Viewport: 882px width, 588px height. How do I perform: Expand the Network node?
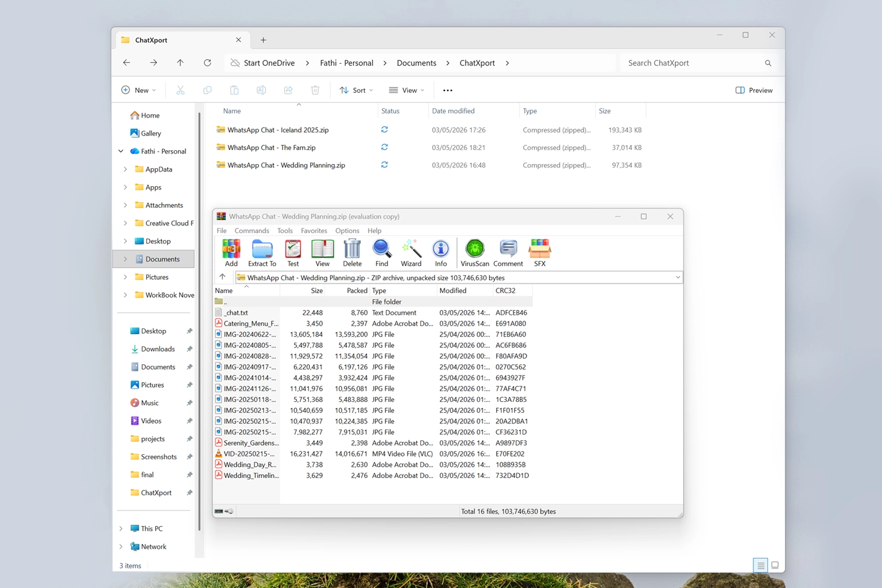pos(121,547)
